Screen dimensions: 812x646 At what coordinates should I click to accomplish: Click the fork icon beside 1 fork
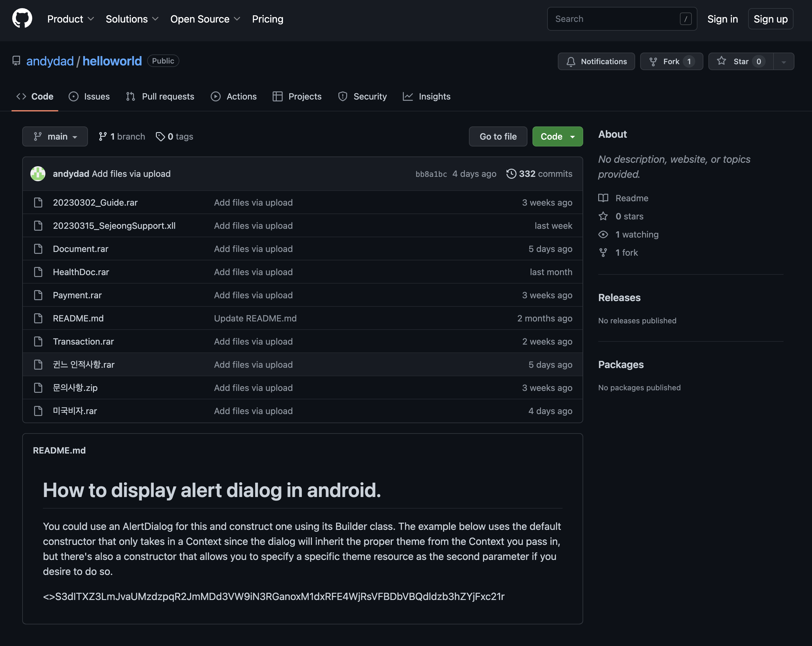point(603,252)
